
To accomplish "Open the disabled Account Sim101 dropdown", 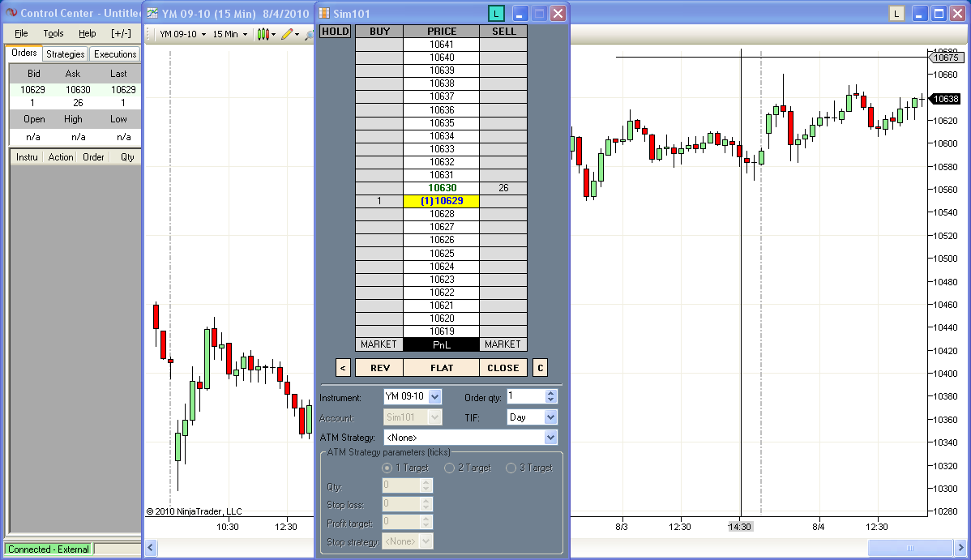I will pyautogui.click(x=434, y=417).
